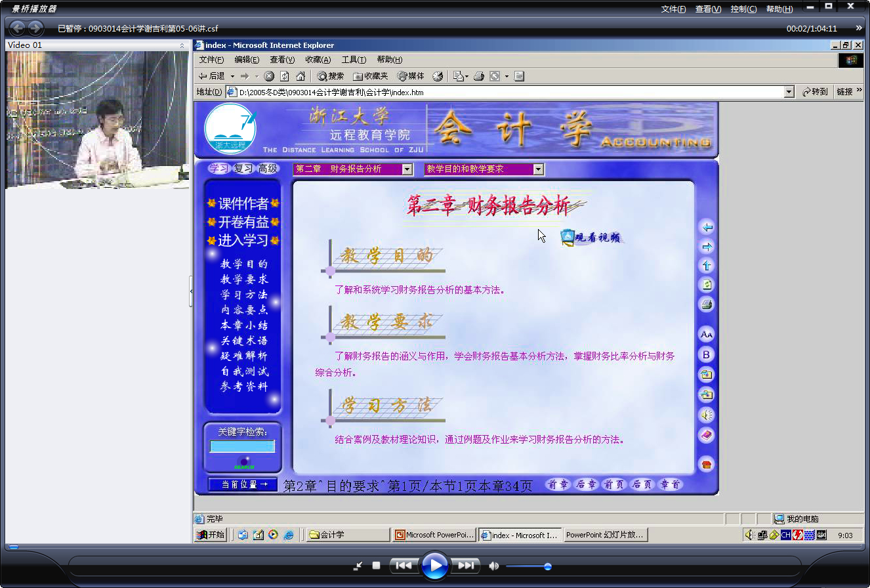Click IE's Home toolbar icon
The width and height of the screenshot is (870, 588).
(x=300, y=76)
